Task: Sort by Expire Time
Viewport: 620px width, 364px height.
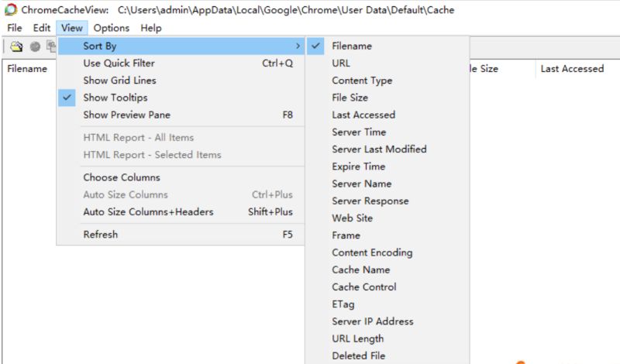Action: coord(387,167)
